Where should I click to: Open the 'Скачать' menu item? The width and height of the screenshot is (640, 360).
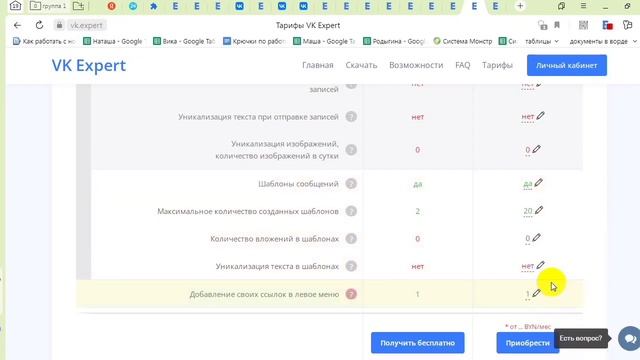coord(361,65)
